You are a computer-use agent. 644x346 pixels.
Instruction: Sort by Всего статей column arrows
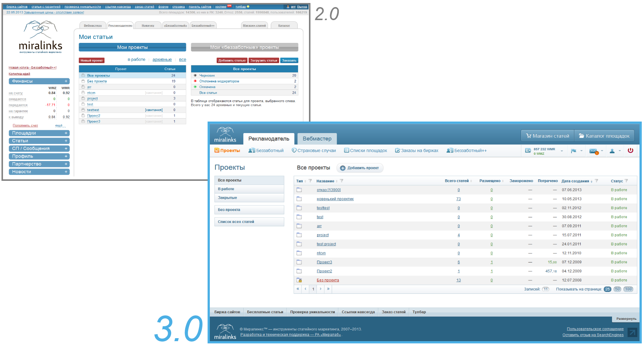click(471, 181)
